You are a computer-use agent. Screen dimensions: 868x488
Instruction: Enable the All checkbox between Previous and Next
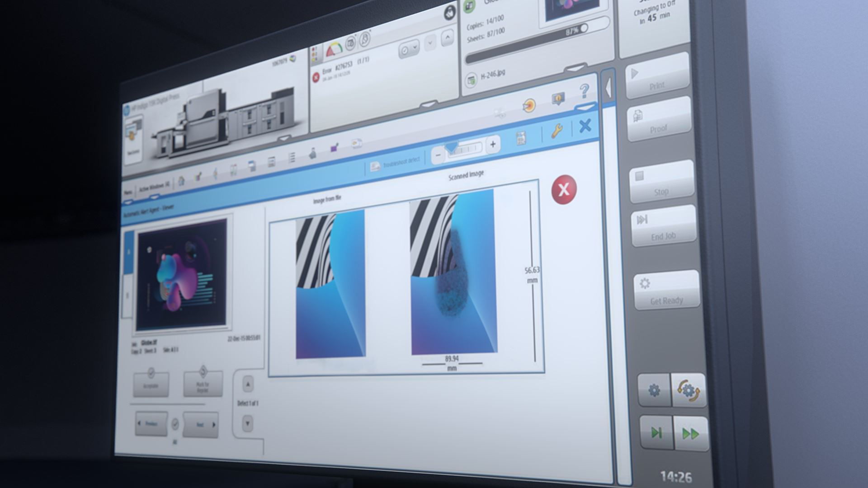(175, 424)
